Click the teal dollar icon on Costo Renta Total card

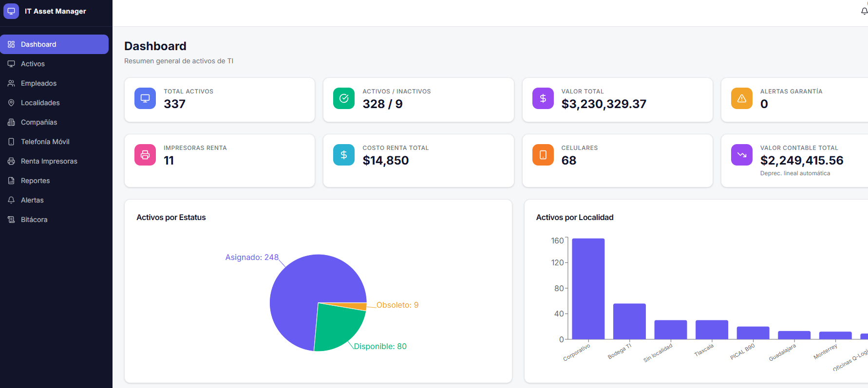[344, 155]
